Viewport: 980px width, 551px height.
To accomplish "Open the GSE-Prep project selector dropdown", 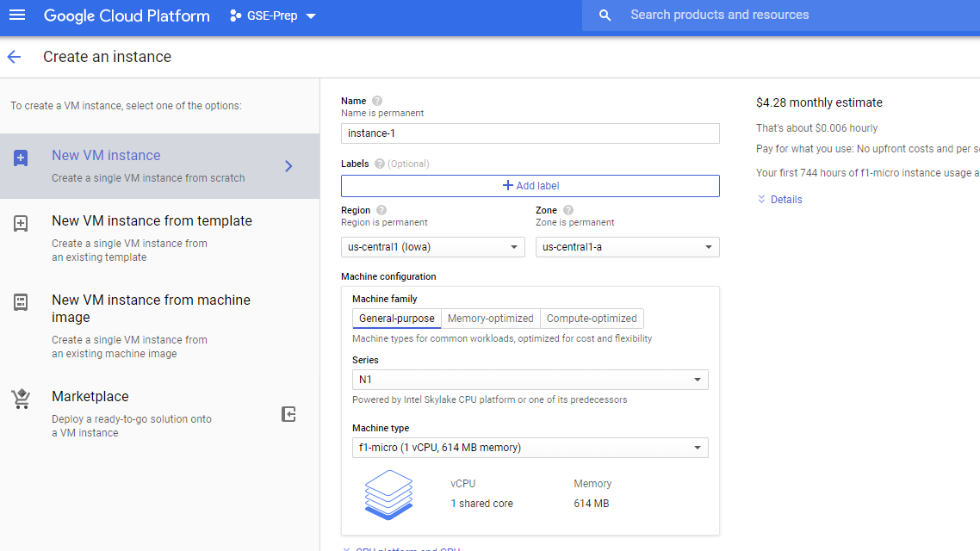I will 273,15.
